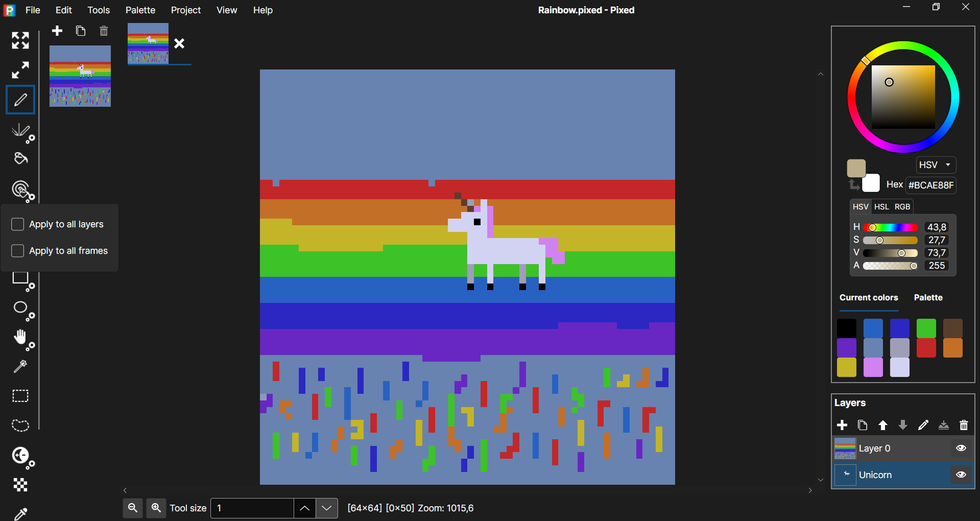Select the frame thumbnail in timeline
Viewport: 980px width, 521px height.
coord(80,76)
